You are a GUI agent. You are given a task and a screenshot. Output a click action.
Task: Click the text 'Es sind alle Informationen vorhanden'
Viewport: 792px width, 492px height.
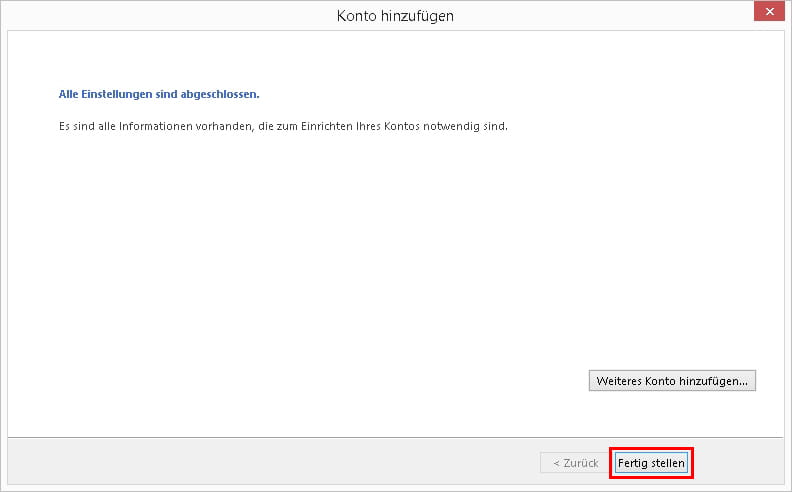[155, 126]
